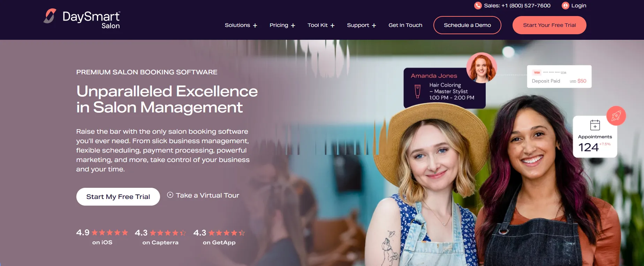Click the 'on GetApp' label

[x=219, y=243]
